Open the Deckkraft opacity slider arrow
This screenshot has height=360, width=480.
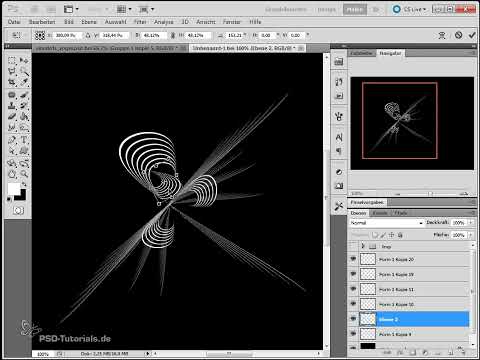coord(471,223)
